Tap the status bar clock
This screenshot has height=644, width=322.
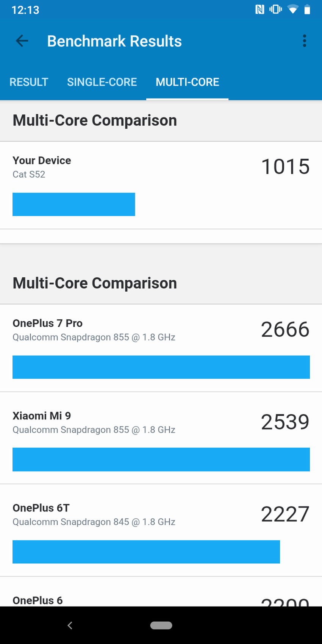click(x=25, y=10)
